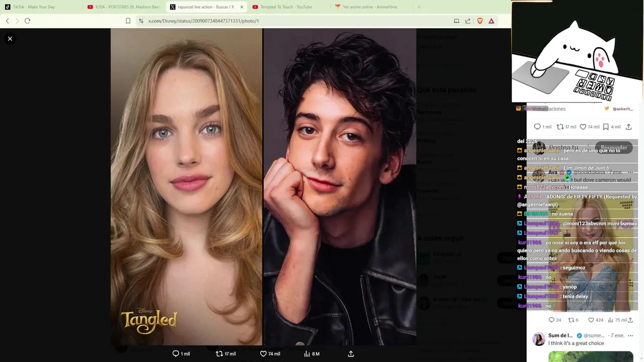Open the 'I think it's a great choice' reply
Image resolution: width=644 pixels, height=362 pixels.
pyautogui.click(x=576, y=343)
